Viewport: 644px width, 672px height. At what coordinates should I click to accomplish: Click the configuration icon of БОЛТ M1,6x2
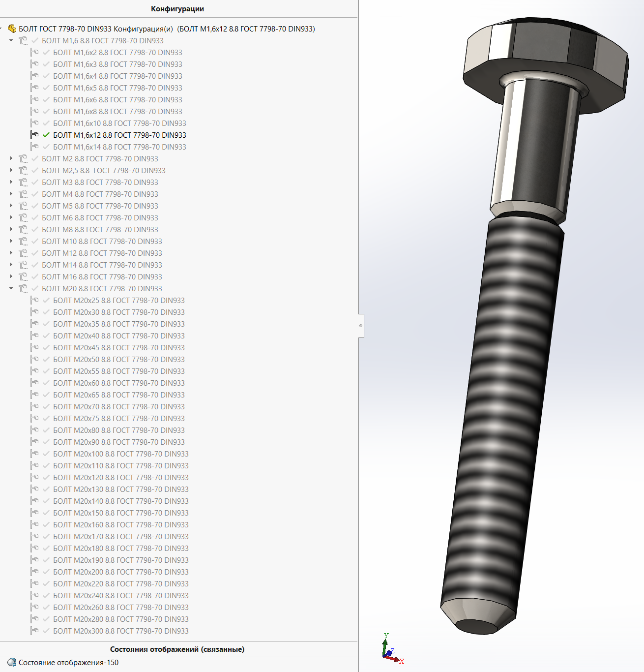[x=34, y=52]
